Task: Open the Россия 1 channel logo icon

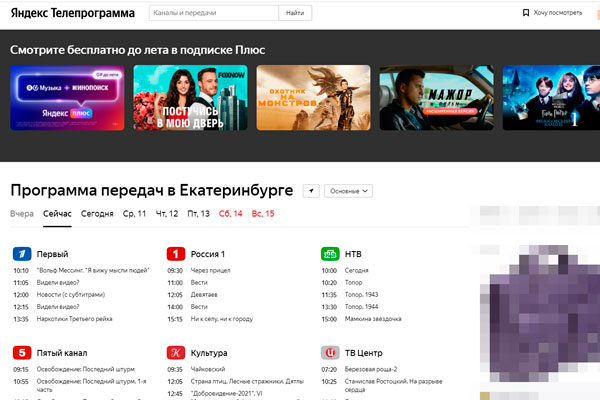Action: click(176, 254)
